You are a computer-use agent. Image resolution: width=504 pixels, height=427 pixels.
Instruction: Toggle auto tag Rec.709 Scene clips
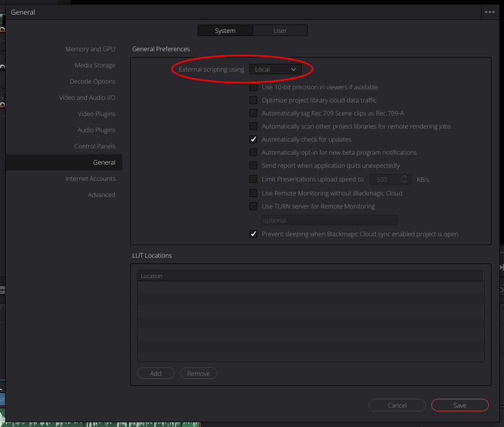253,113
